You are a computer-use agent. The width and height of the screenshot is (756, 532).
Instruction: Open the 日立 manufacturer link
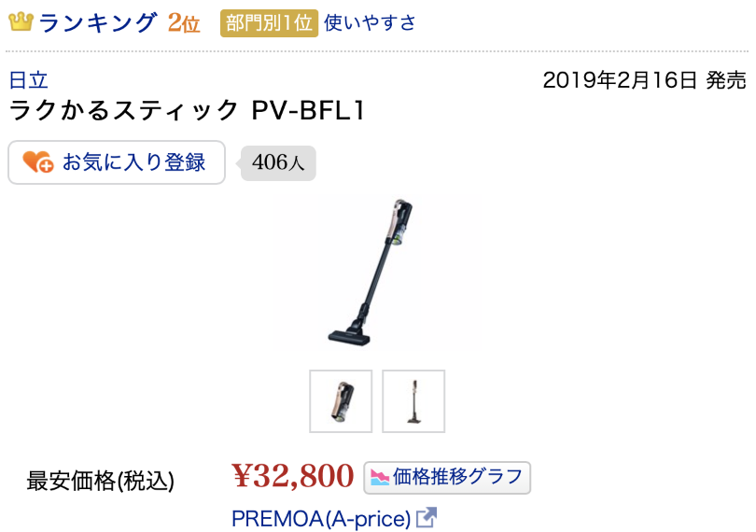tap(29, 80)
